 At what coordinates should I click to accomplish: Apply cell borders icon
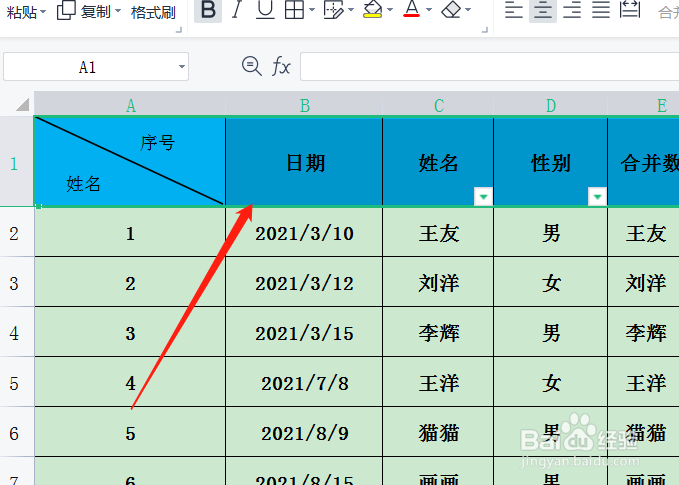tap(294, 10)
